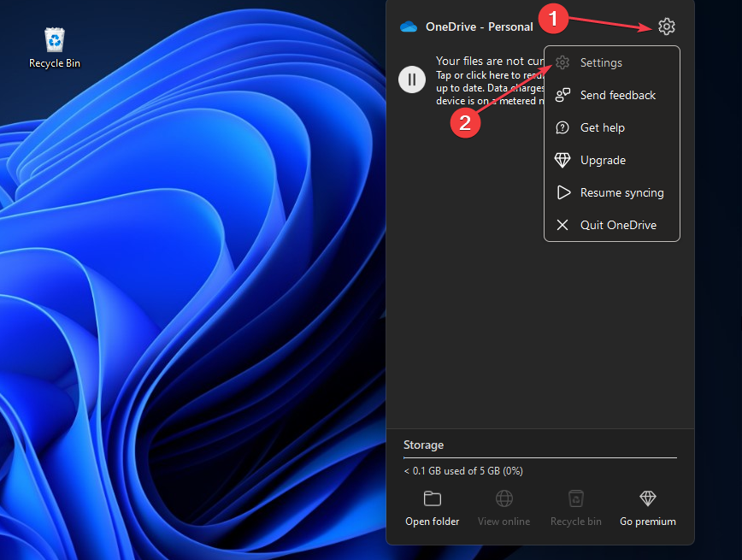Click the paused sync circle icon
The height and width of the screenshot is (560, 742).
(412, 79)
